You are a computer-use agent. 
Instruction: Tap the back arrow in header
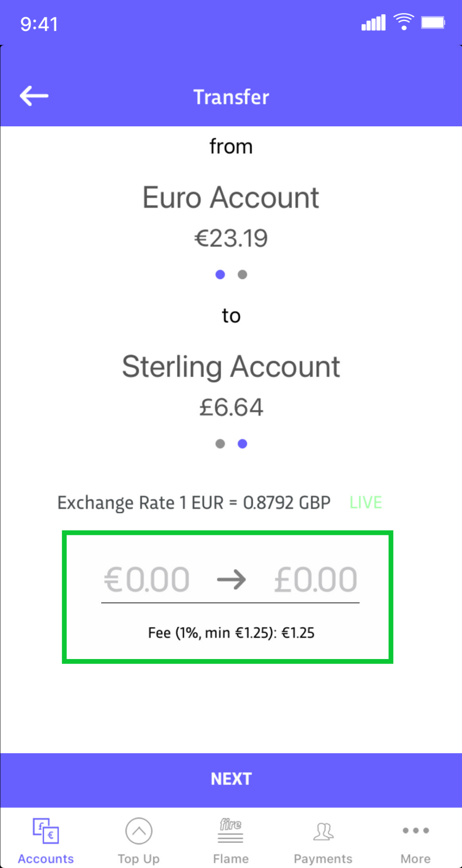34,96
